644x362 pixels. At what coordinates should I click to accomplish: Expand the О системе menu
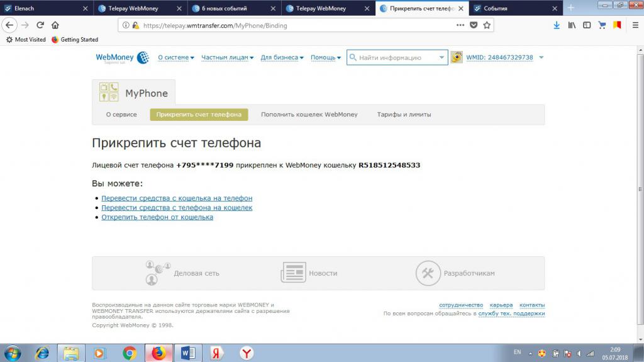coord(176,57)
